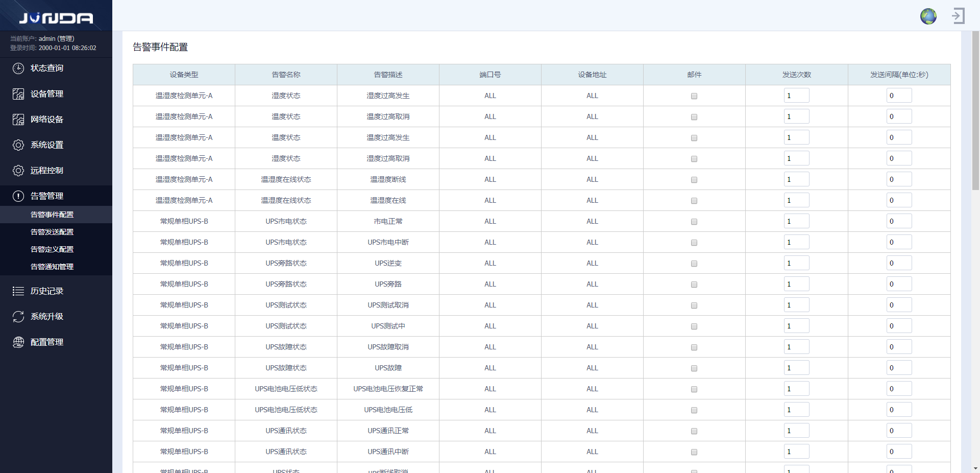
Task: Edit send count for 市电正常 row
Action: [797, 221]
